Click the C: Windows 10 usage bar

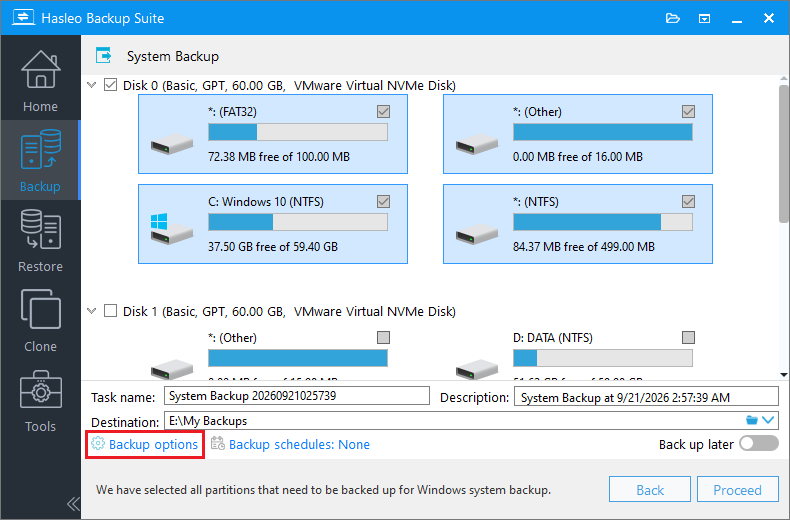(x=298, y=222)
